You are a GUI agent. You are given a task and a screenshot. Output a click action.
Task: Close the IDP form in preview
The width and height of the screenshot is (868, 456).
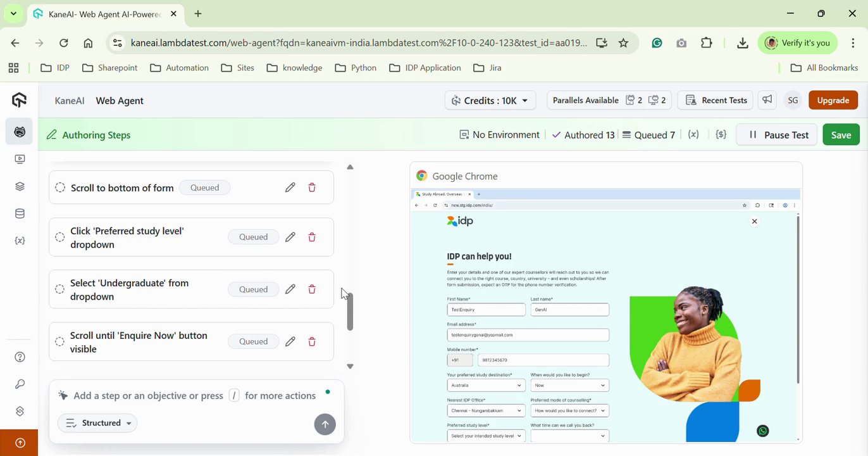click(754, 222)
